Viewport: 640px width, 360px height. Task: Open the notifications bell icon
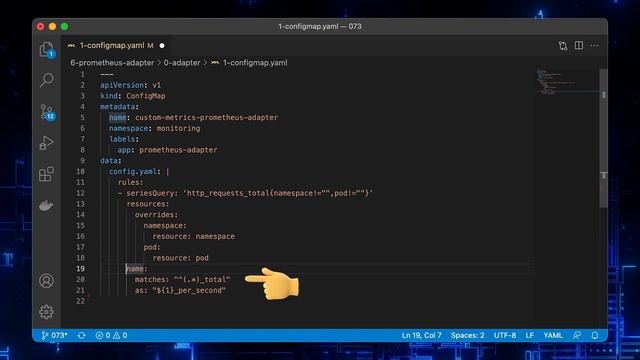595,335
